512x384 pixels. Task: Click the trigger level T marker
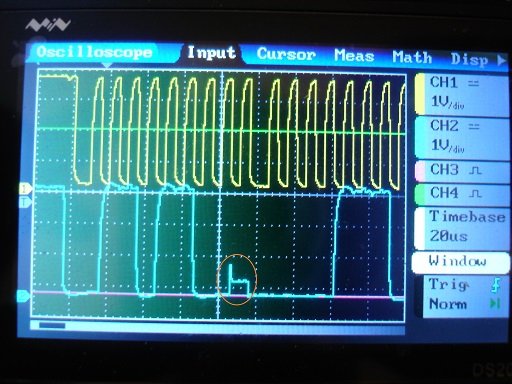[25, 202]
